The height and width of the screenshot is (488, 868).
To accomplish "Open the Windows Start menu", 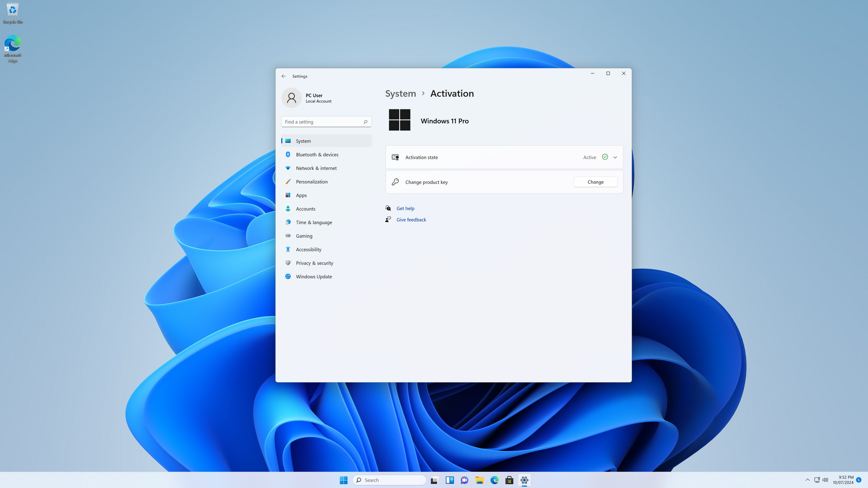I will click(x=343, y=480).
